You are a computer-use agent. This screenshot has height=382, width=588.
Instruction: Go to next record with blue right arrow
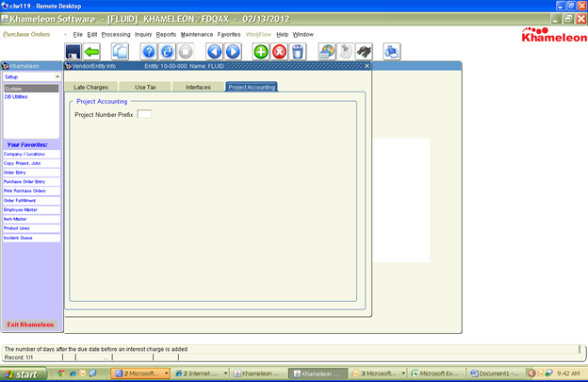233,52
